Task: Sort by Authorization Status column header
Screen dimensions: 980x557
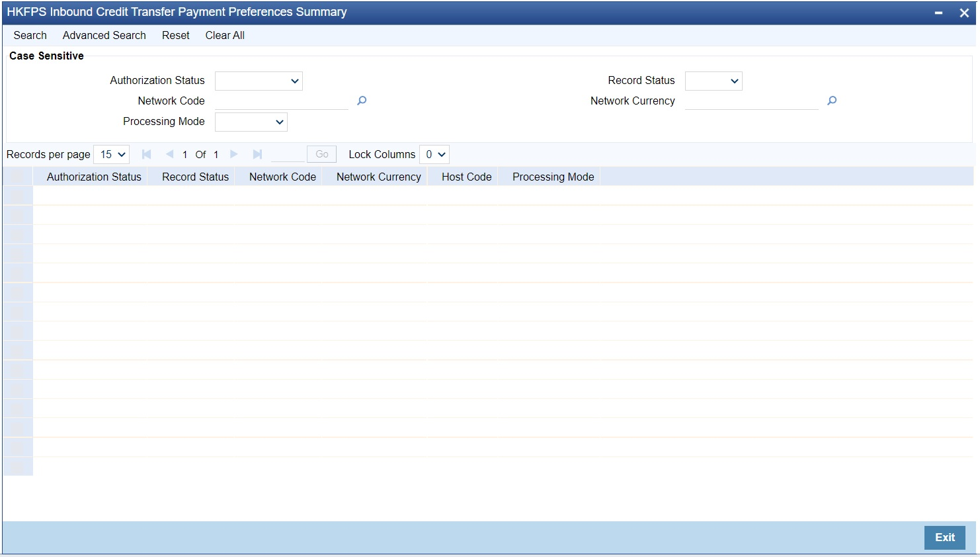Action: 94,177
